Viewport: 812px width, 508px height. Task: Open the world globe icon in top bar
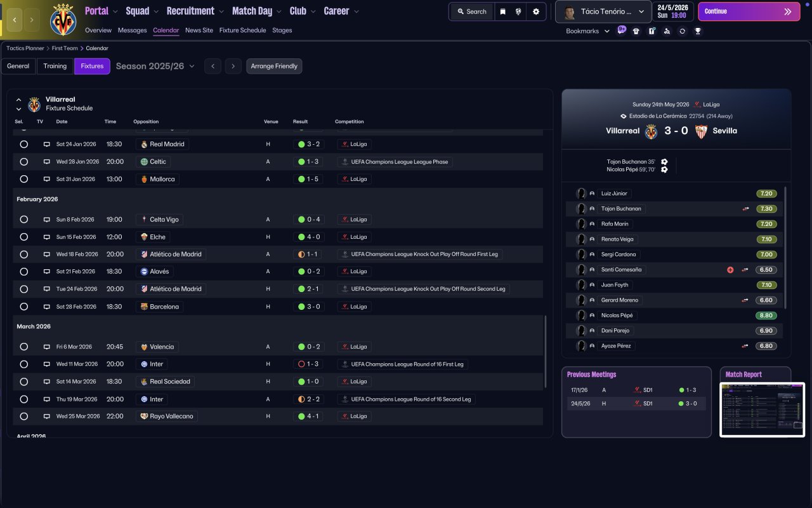point(519,11)
